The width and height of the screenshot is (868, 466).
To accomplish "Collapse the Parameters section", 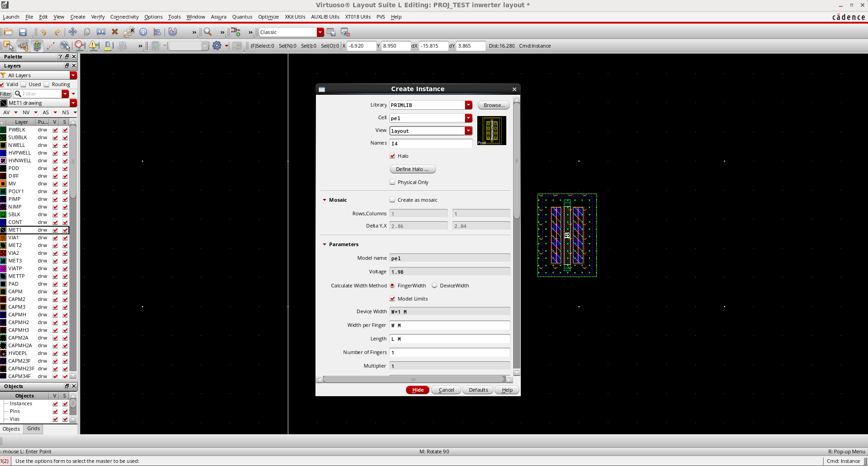I will (x=325, y=244).
